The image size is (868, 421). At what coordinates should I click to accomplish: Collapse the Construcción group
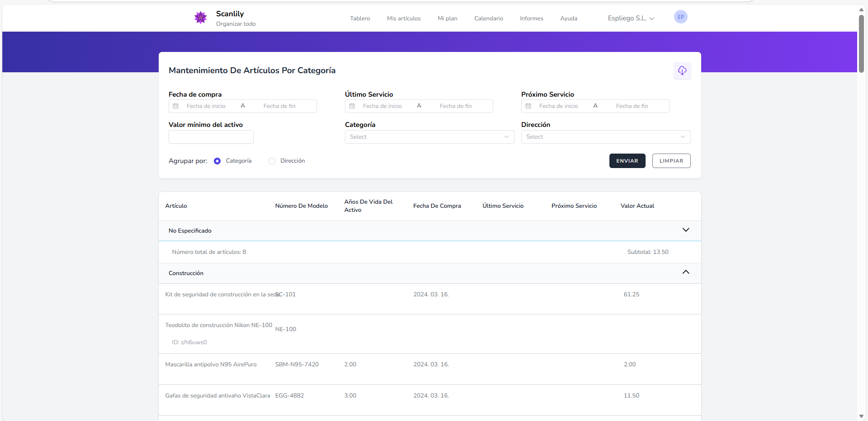685,272
